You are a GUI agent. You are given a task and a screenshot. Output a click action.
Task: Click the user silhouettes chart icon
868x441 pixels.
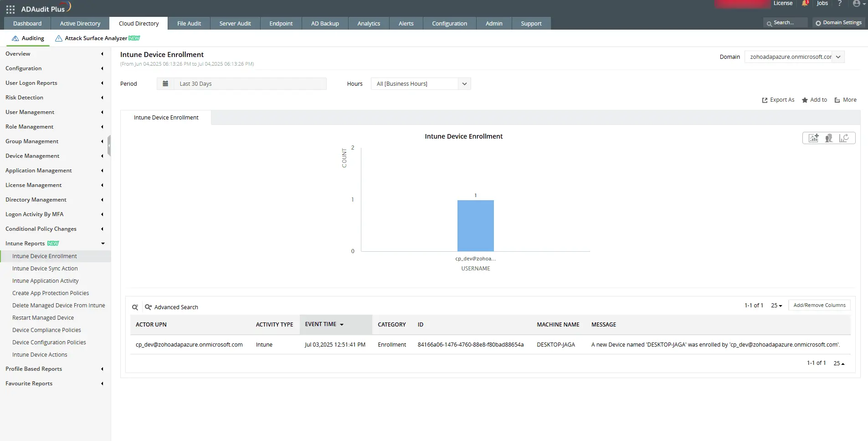[829, 138]
